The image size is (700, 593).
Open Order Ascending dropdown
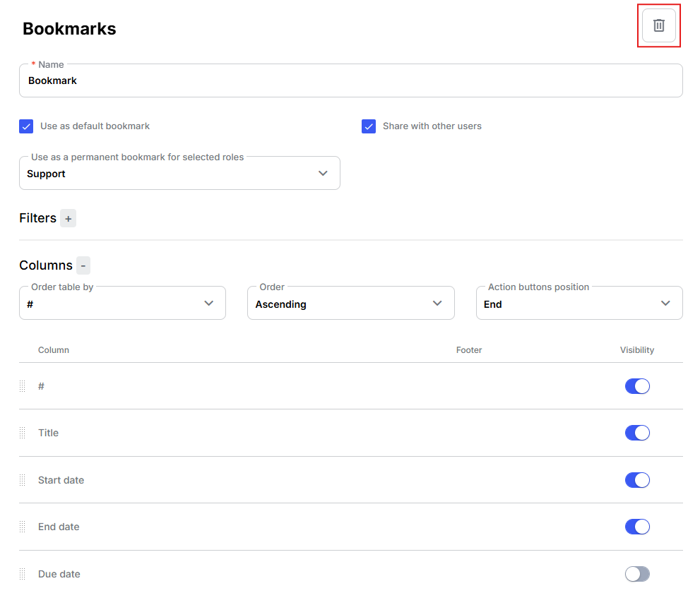351,304
